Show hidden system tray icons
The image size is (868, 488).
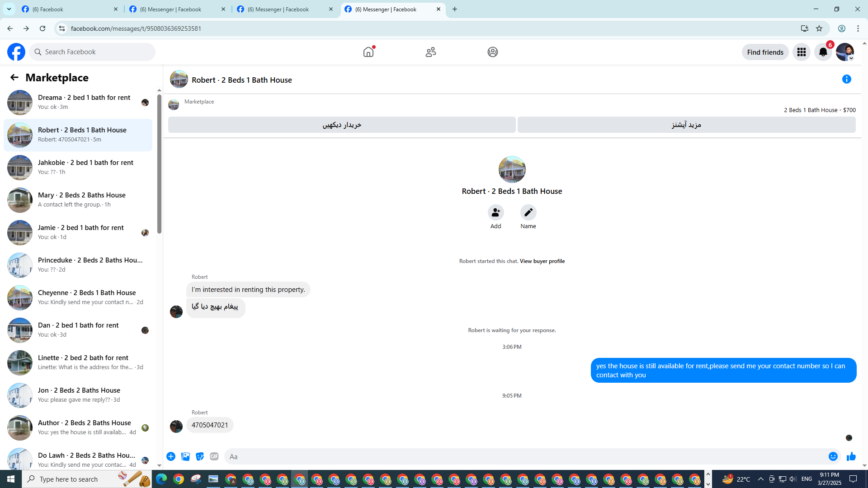click(761, 479)
